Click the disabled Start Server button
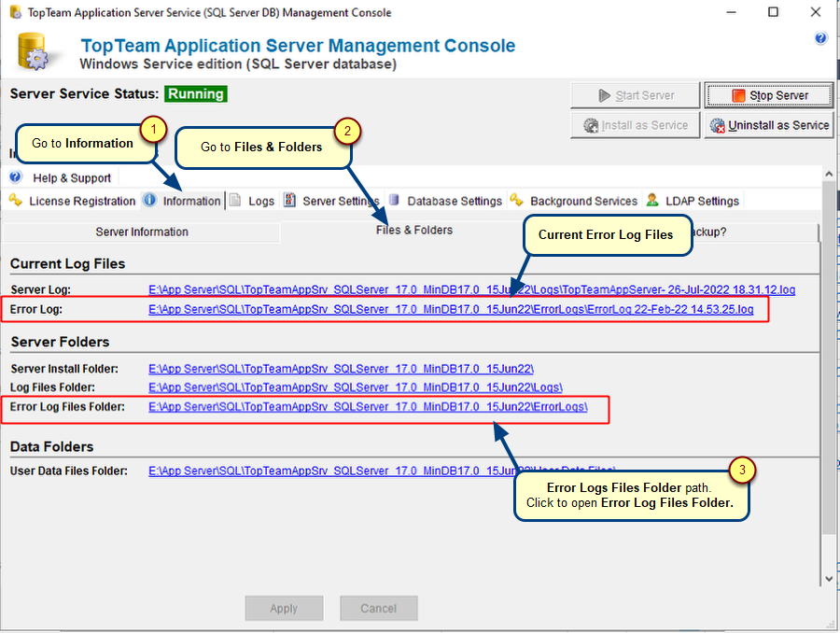The image size is (840, 633). [636, 95]
